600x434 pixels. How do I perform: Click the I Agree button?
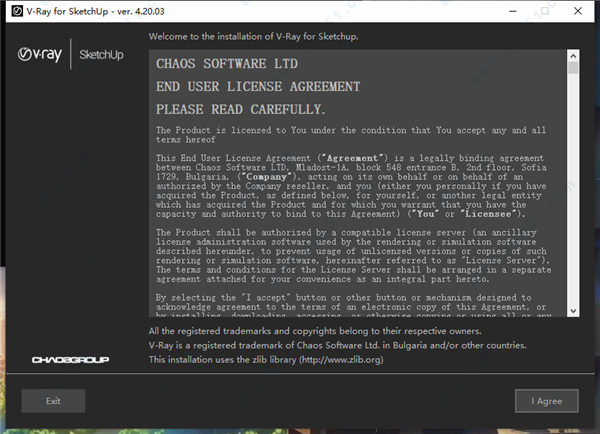(x=546, y=400)
